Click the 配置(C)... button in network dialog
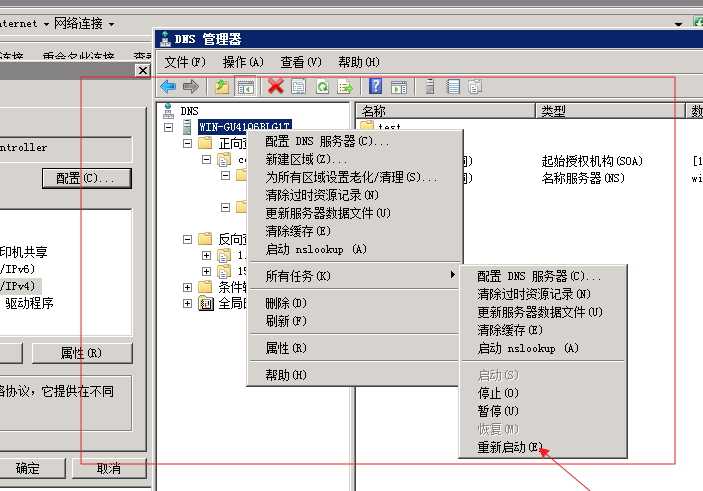 [87, 178]
